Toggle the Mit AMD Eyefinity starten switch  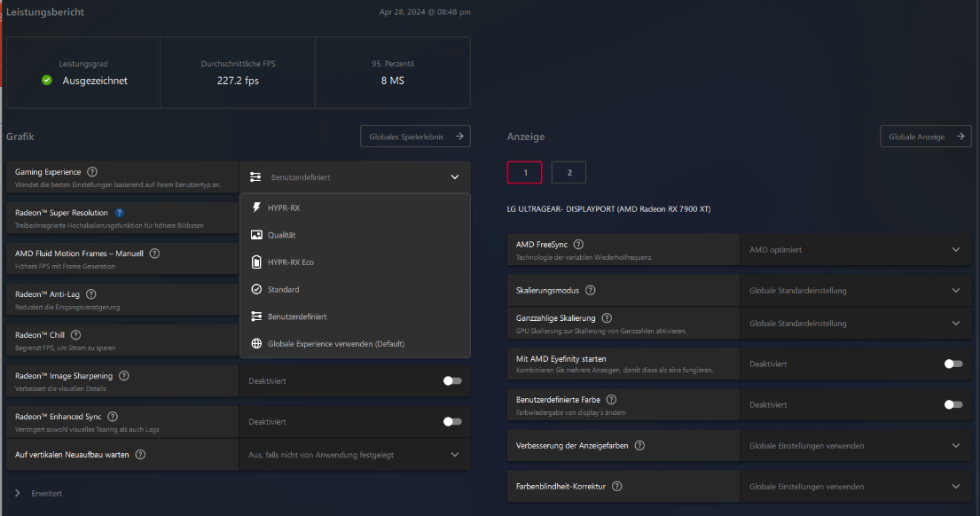point(953,364)
